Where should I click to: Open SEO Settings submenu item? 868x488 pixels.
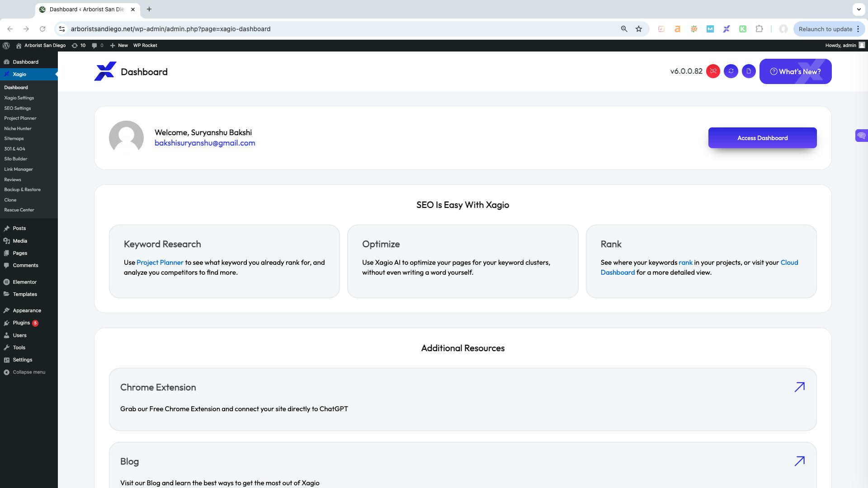pyautogui.click(x=18, y=108)
